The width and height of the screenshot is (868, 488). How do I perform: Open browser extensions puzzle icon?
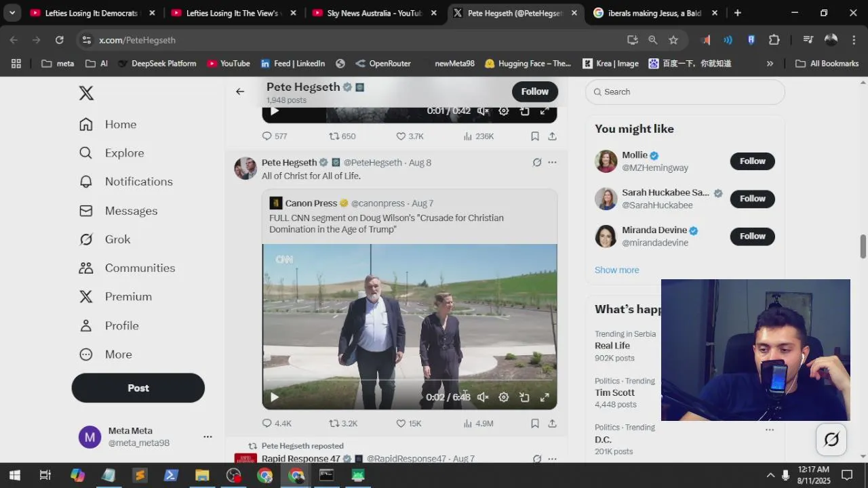774,40
